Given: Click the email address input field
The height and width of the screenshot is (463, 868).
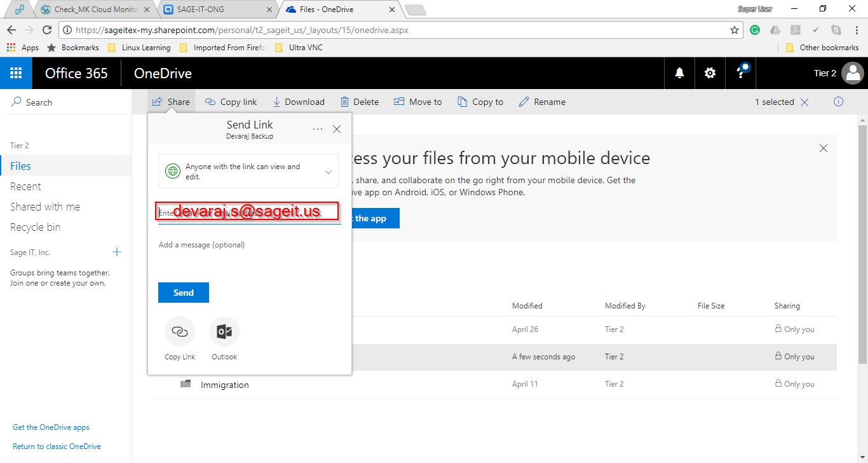Looking at the screenshot, I should pos(249,213).
